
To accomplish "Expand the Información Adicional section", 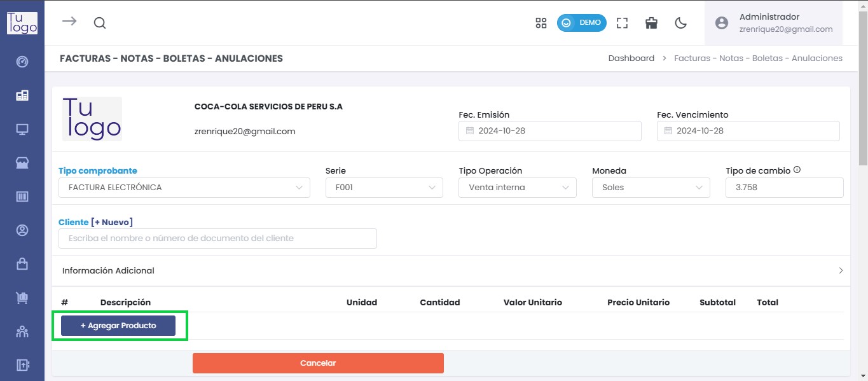I will [451, 271].
